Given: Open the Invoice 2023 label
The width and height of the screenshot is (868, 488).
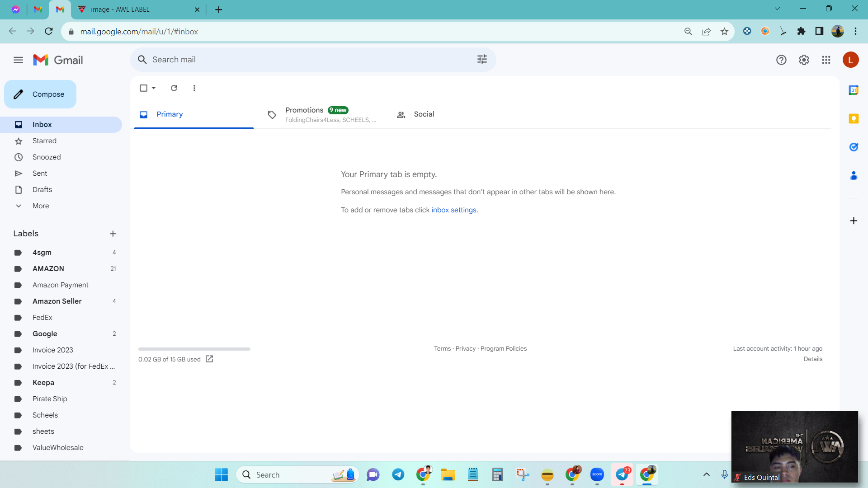Looking at the screenshot, I should tap(61, 350).
